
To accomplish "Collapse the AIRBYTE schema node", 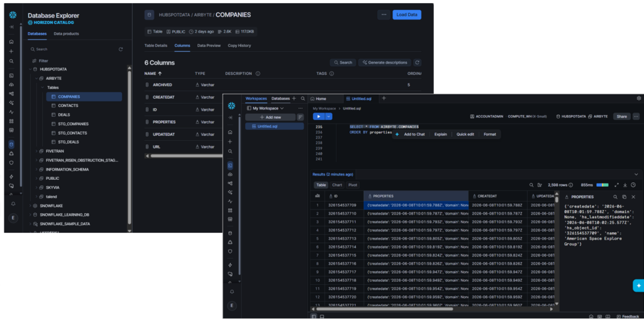I will (x=36, y=79).
